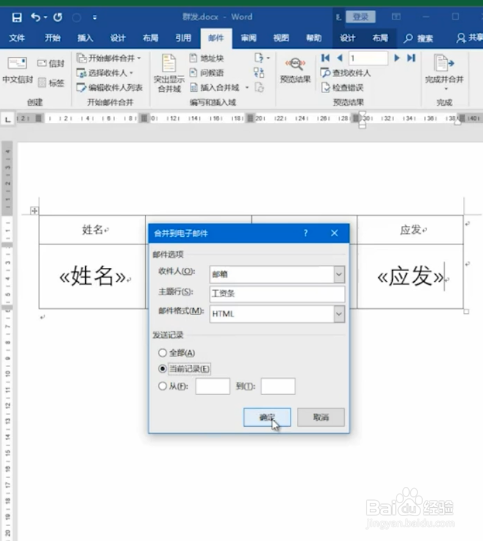
Task: Switch to the 开始 ribbon tab
Action: pos(52,38)
